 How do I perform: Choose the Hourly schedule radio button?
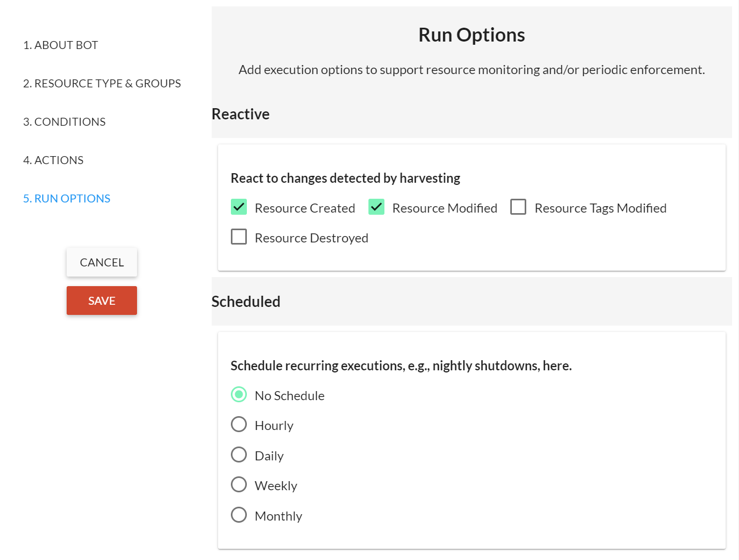[239, 424]
